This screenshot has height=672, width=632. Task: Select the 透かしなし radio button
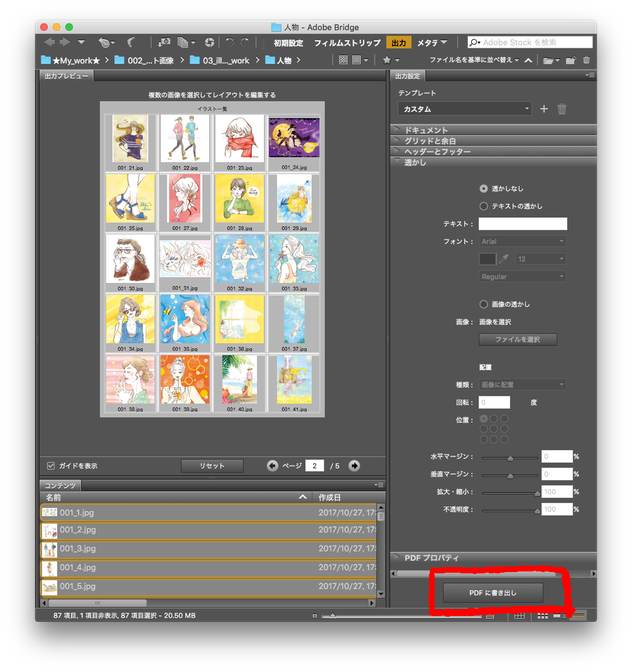pyautogui.click(x=483, y=189)
